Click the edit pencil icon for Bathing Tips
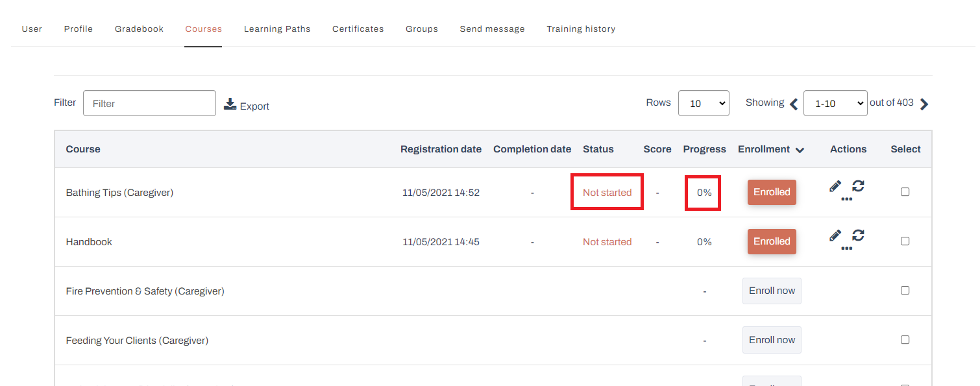 click(x=835, y=186)
